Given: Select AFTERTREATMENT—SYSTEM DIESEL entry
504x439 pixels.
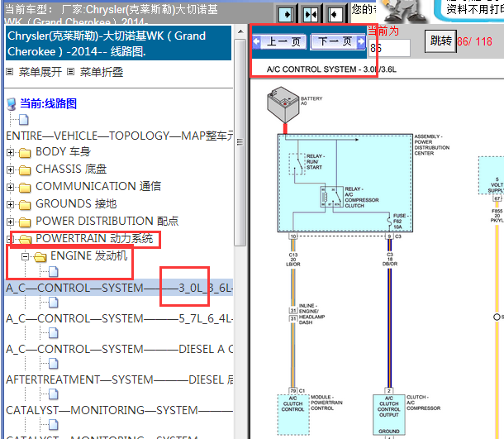Looking at the screenshot, I should click(119, 379).
